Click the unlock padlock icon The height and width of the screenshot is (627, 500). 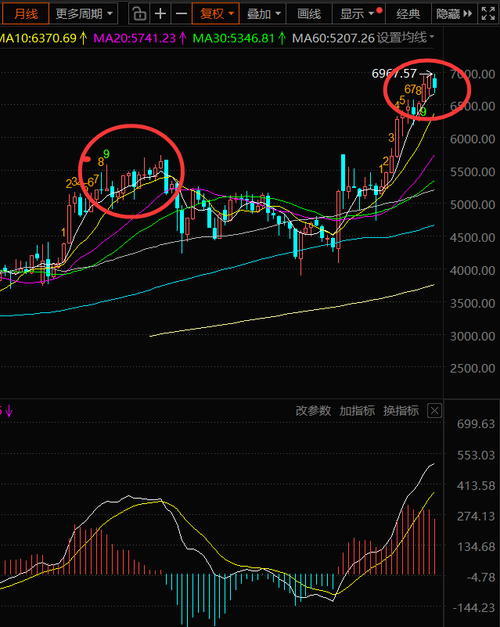[139, 14]
